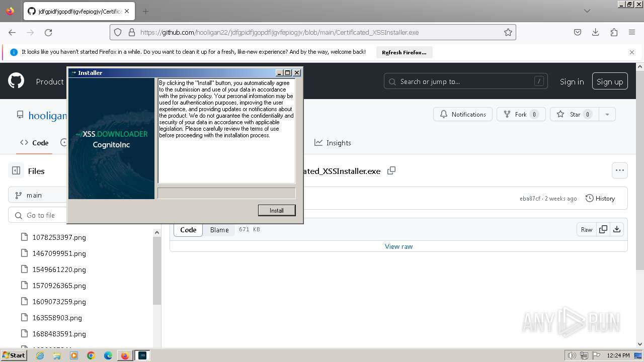Open the more file actions ellipsis button
644x362 pixels.
pos(620,170)
